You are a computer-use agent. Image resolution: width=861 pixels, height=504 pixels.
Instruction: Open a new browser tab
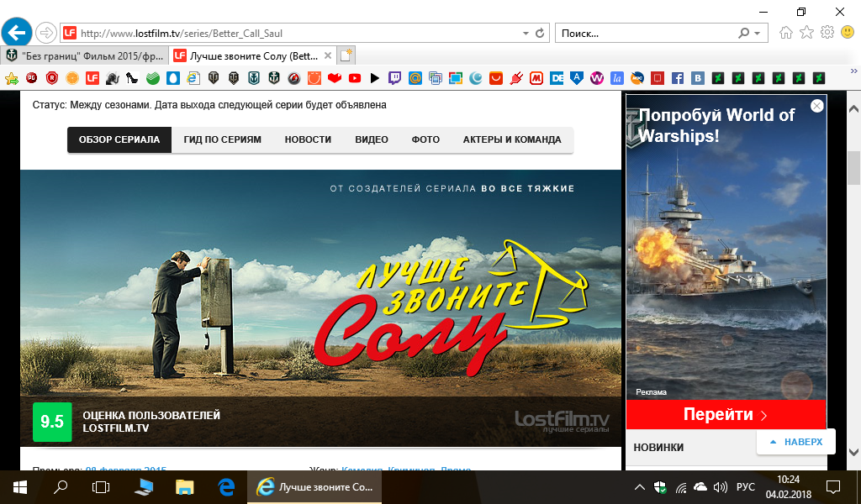[346, 55]
